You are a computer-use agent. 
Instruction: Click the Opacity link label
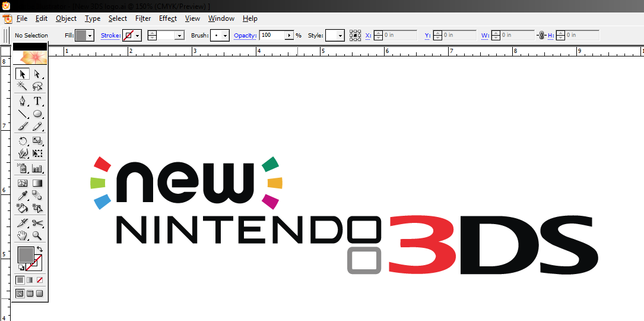point(245,36)
